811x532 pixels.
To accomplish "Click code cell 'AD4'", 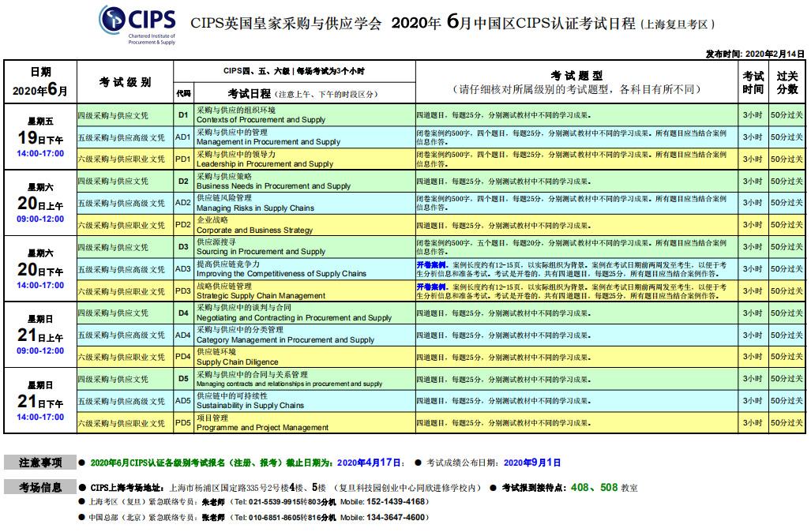I will [x=183, y=335].
